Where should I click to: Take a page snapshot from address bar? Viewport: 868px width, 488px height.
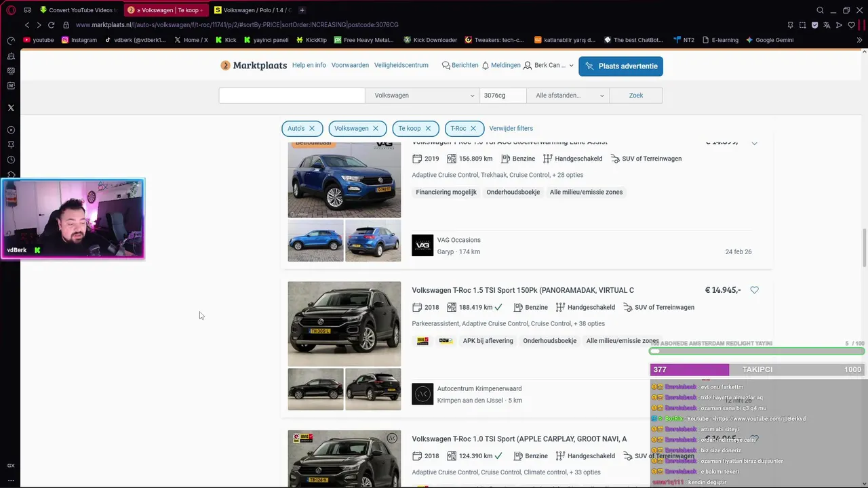click(x=802, y=25)
